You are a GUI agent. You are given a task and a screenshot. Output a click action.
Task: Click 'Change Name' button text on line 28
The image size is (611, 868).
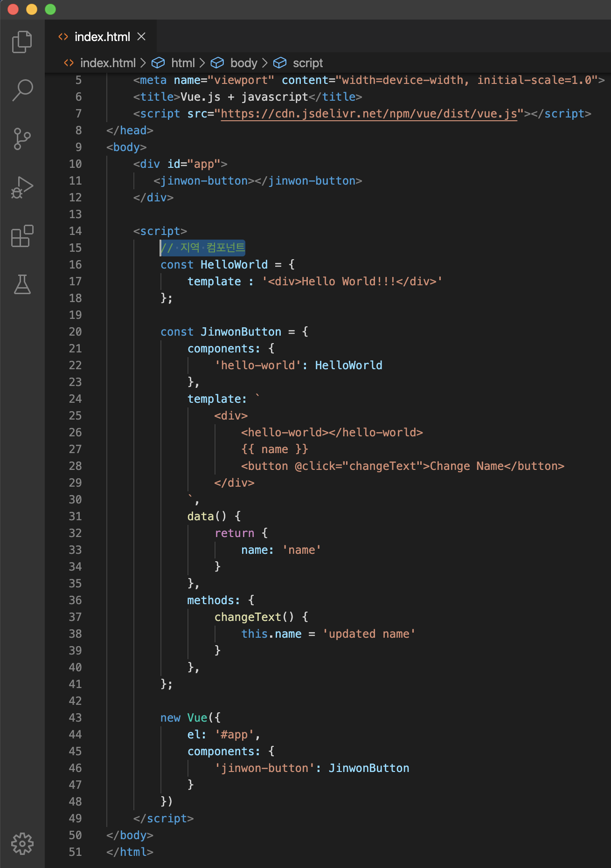(x=467, y=466)
